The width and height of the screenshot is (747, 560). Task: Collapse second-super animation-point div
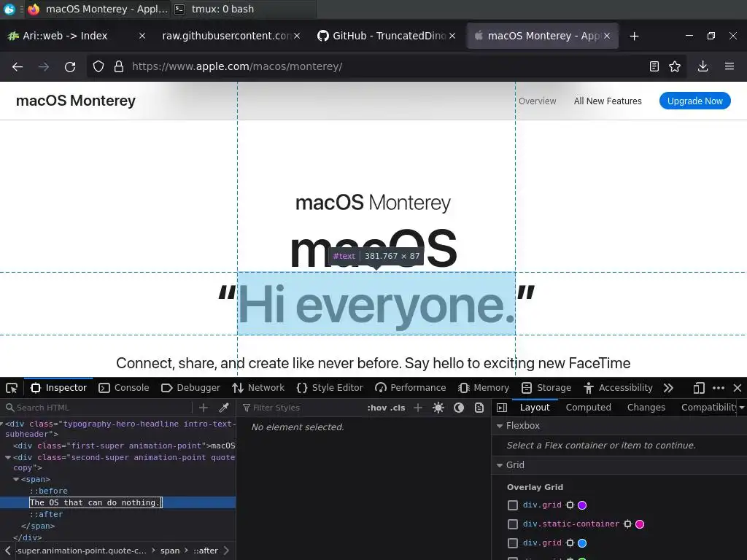point(8,458)
